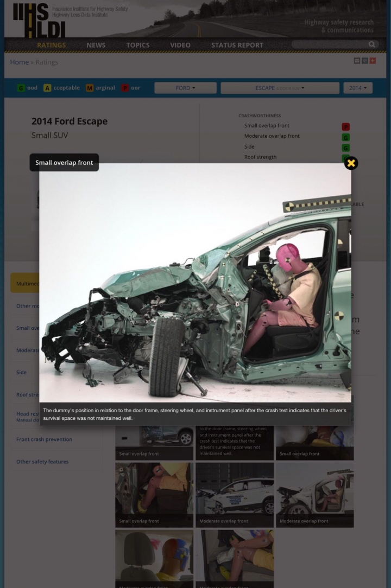Open Front crash prevention sidebar link
Image resolution: width=391 pixels, height=588 pixels.
[x=45, y=439]
